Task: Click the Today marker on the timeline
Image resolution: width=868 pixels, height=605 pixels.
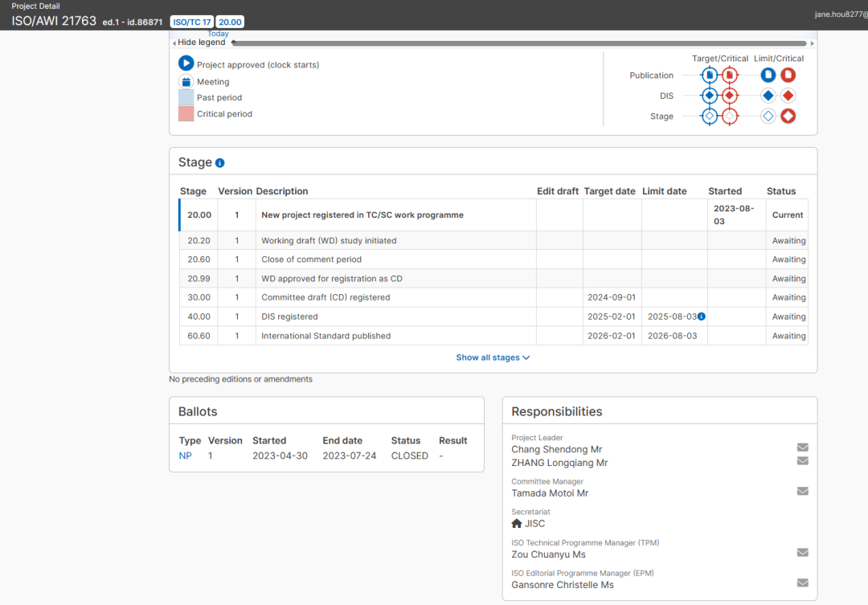Action: coord(218,34)
